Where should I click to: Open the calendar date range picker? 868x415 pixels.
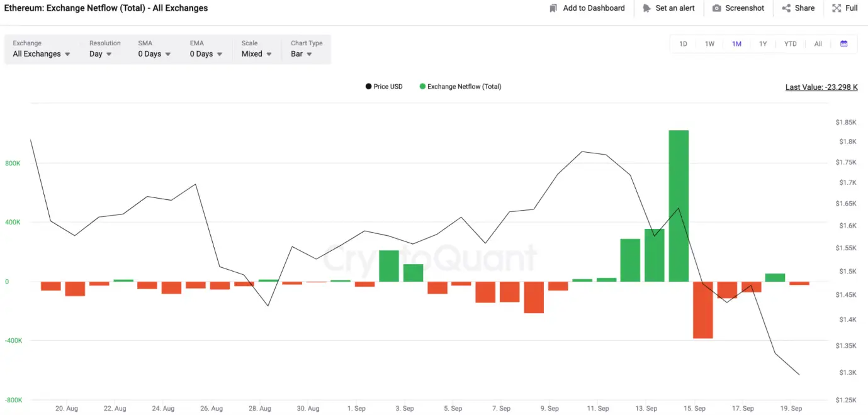tap(844, 44)
